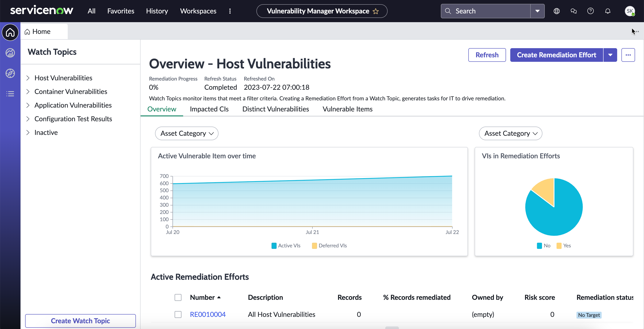Viewport: 644px width, 329px height.
Task: Expand Container Vulnerabilities tree node
Action: [28, 92]
